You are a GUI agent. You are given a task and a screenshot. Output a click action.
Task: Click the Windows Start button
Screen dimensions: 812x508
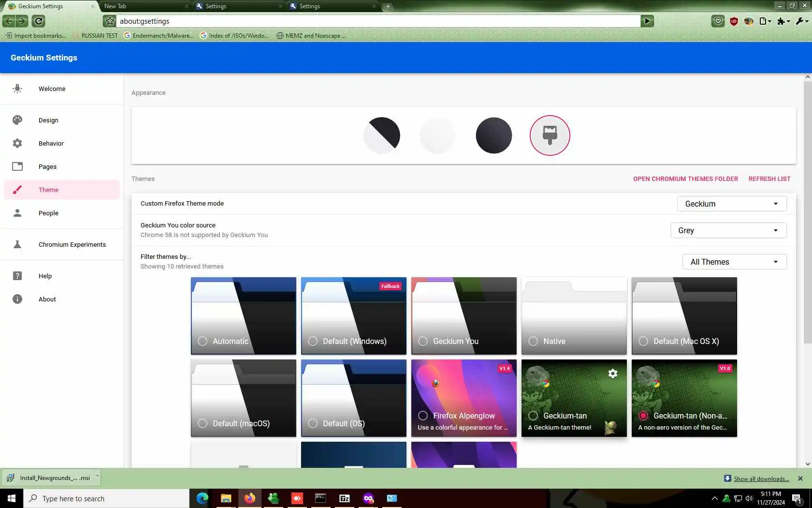[12, 498]
